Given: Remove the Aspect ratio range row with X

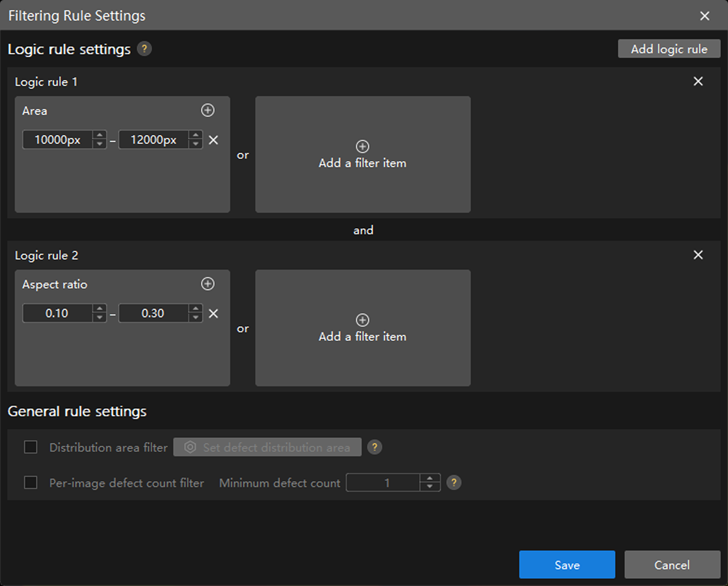Looking at the screenshot, I should [x=214, y=314].
